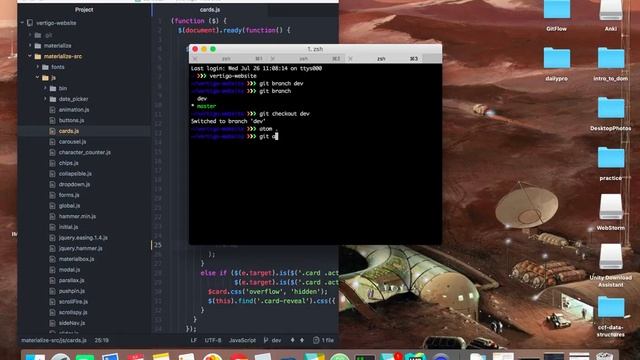
Task: Open scrollFire.js in the tree view
Action: [73, 301]
